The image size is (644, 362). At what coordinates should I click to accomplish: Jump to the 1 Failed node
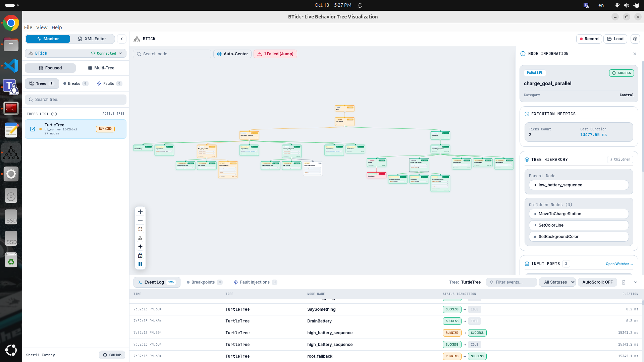275,54
